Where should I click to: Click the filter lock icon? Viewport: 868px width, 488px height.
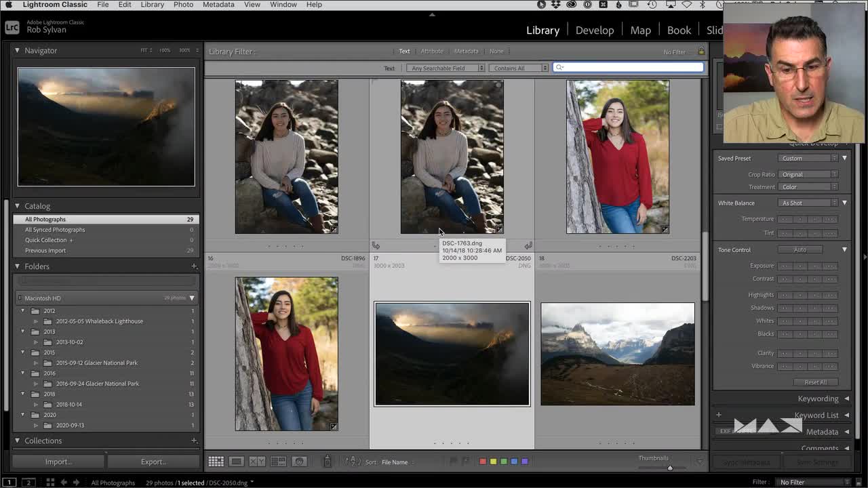[701, 52]
